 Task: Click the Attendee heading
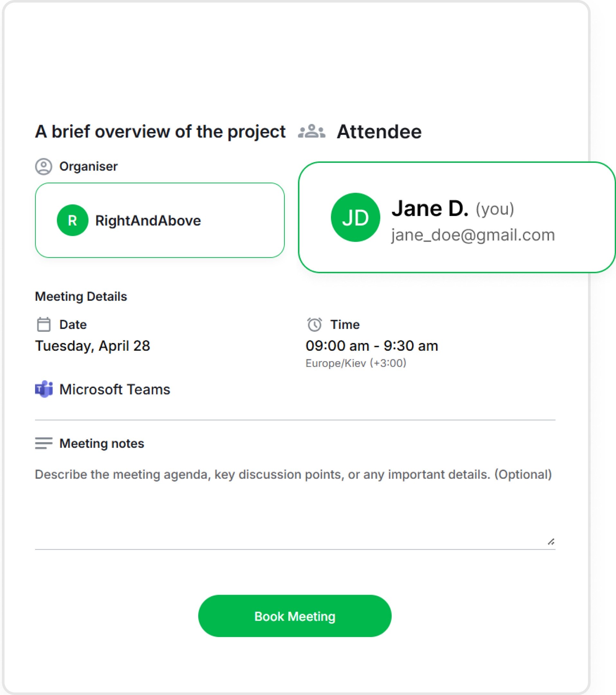point(379,132)
